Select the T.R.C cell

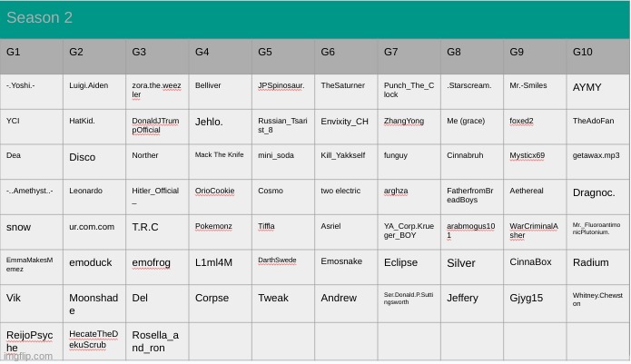pyautogui.click(x=157, y=232)
